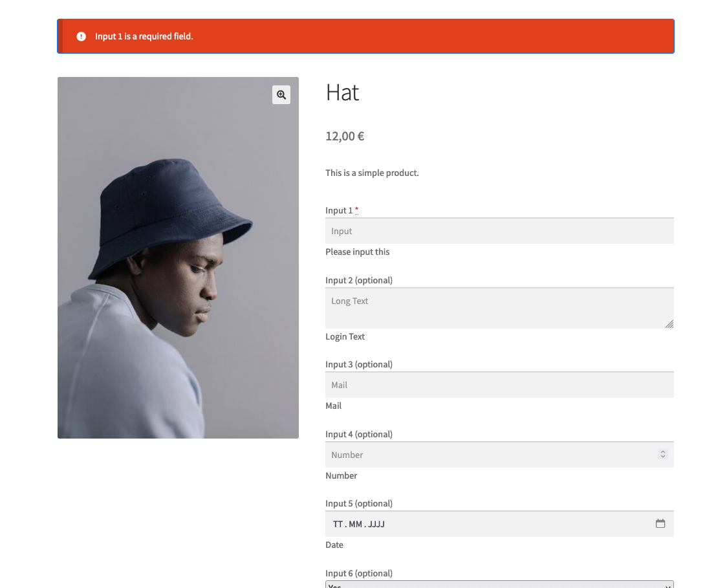Screen dimensions: 716x588
Task: Open the Input 6 dropdown
Action: tap(499, 585)
